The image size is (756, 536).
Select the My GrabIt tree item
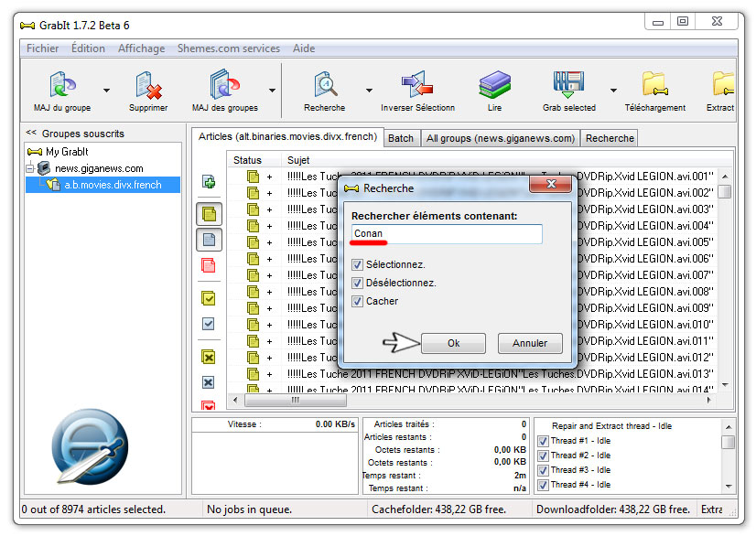(58, 152)
